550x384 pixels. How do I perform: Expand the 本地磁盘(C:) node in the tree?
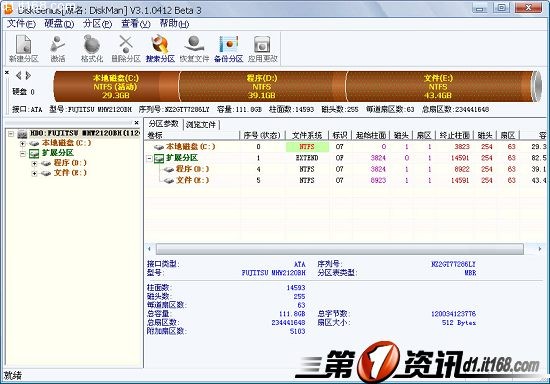click(x=23, y=143)
